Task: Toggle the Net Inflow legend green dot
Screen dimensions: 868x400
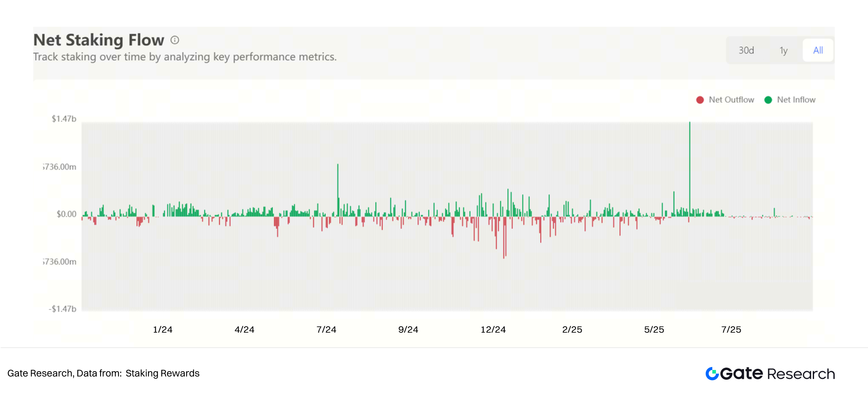Action: tap(768, 100)
